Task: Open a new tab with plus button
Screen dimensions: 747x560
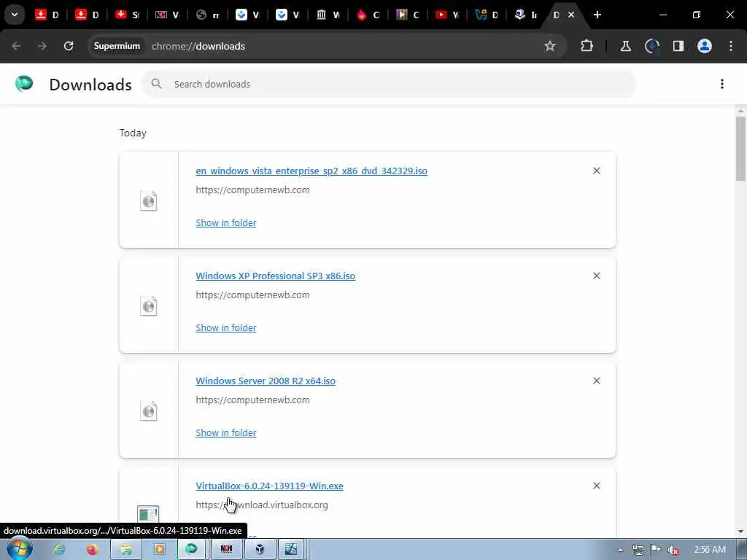Action: coord(597,15)
